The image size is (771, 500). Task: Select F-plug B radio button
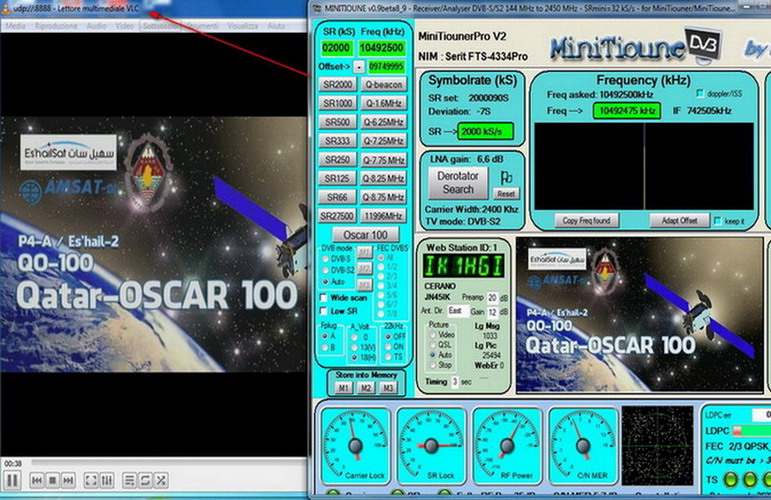click(325, 348)
